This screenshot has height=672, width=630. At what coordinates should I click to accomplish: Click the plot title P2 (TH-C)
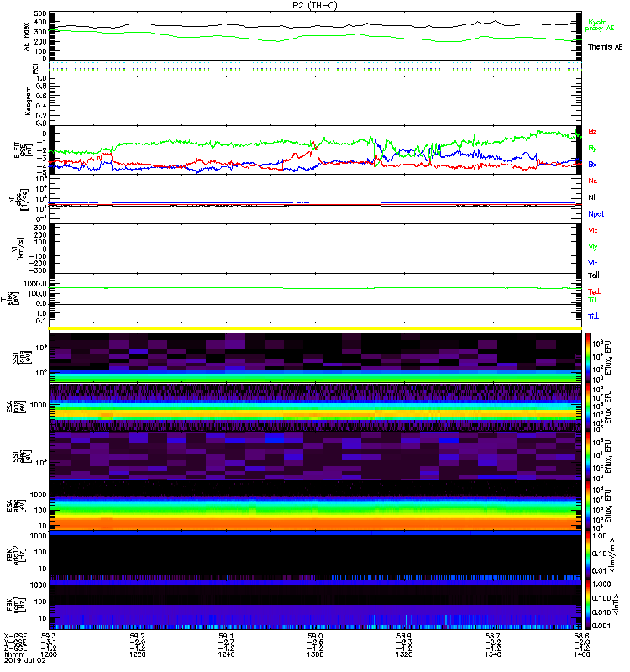tap(314, 5)
